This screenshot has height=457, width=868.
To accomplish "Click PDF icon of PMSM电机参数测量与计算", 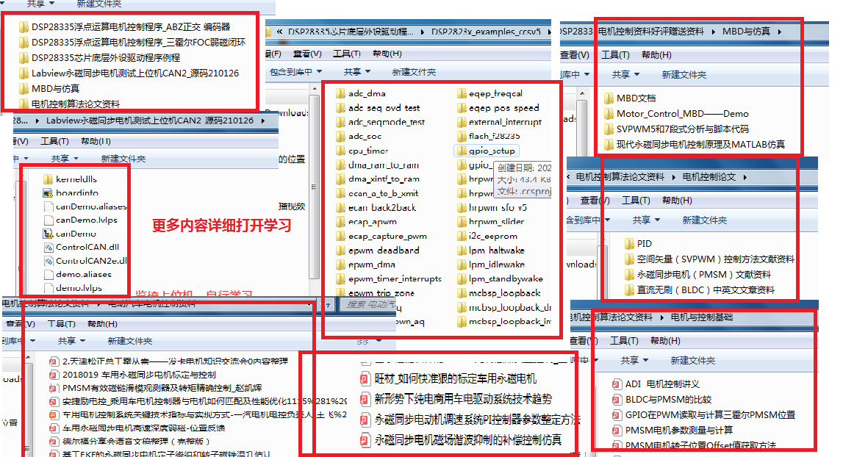I will 617,430.
